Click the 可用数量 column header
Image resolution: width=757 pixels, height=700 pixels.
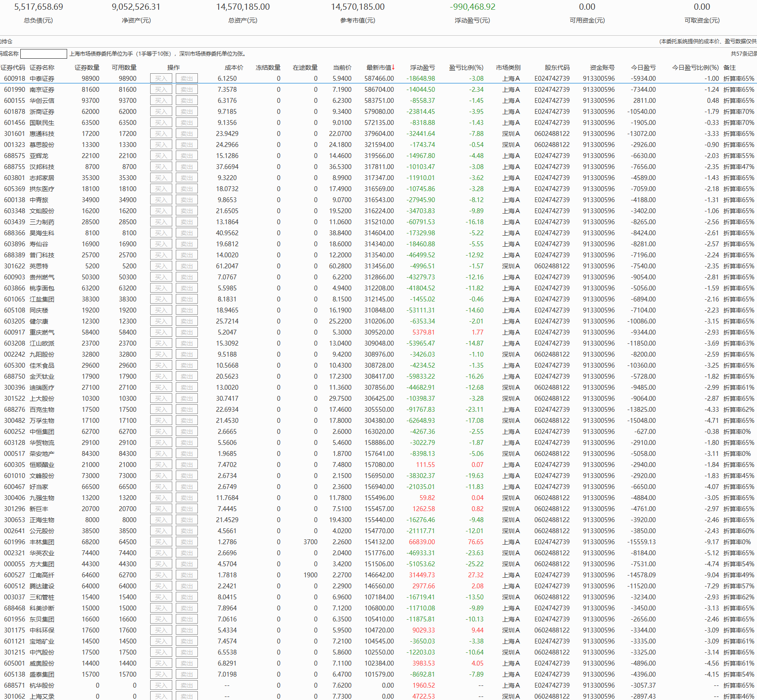pyautogui.click(x=124, y=68)
